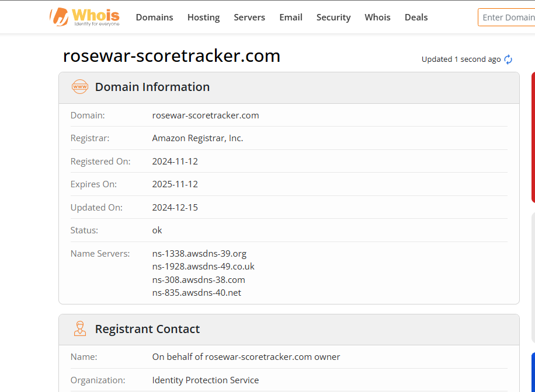The height and width of the screenshot is (392, 535).
Task: Select name server ns-1338.awsdns-39.org
Action: point(199,254)
